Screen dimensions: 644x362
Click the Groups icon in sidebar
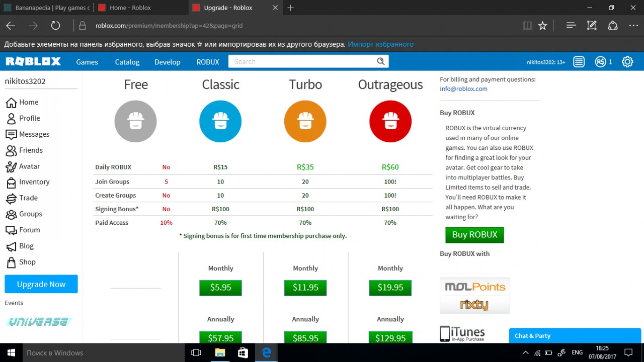pyautogui.click(x=11, y=214)
